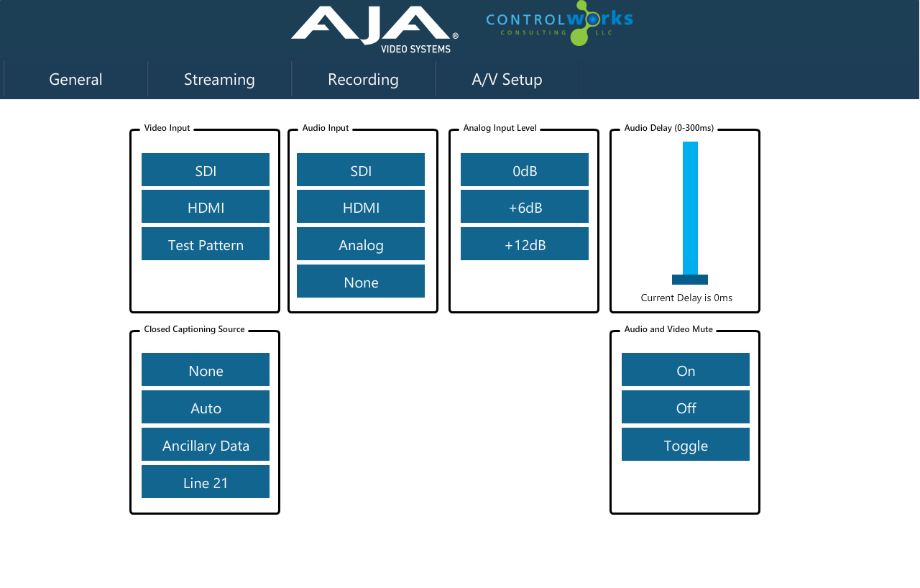The height and width of the screenshot is (588, 920).
Task: Open the Recording tab
Action: [x=363, y=79]
